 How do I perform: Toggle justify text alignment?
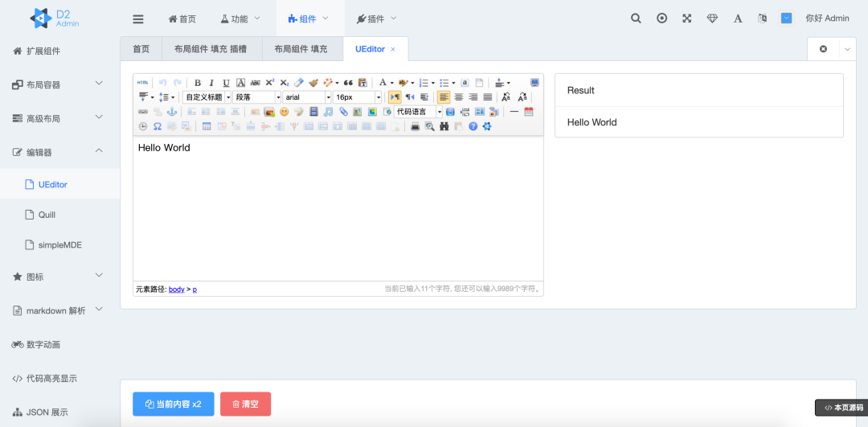point(488,97)
